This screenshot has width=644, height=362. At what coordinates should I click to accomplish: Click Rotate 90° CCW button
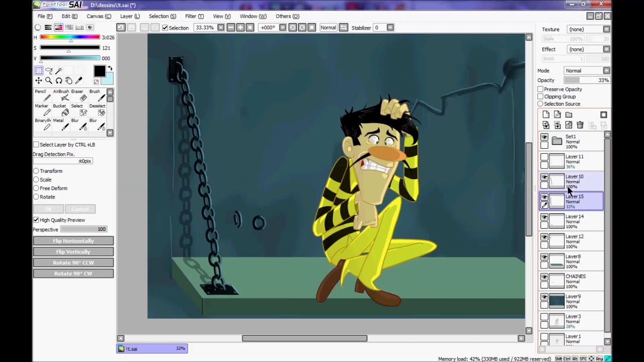point(73,262)
